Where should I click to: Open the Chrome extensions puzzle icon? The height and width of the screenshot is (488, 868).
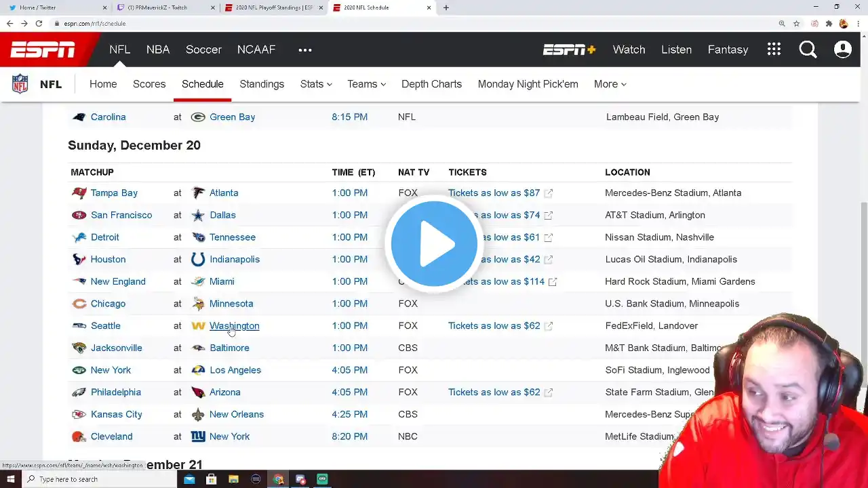point(829,23)
